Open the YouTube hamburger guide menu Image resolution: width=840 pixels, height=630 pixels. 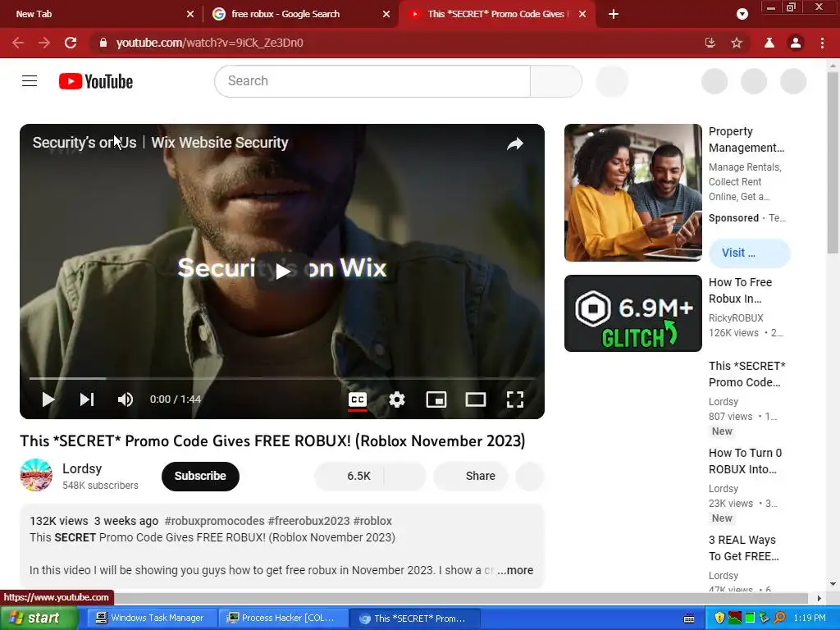[x=30, y=81]
